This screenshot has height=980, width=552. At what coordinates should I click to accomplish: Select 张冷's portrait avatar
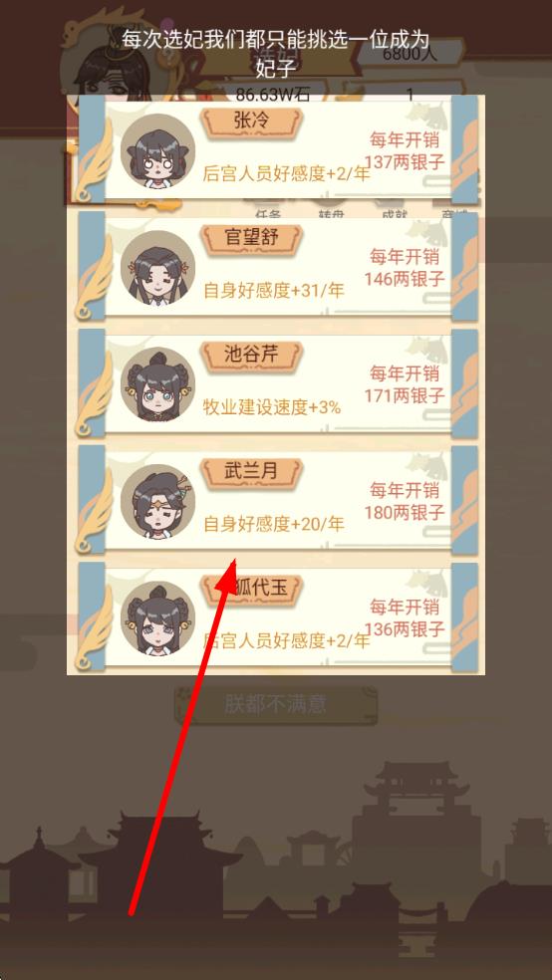point(157,151)
